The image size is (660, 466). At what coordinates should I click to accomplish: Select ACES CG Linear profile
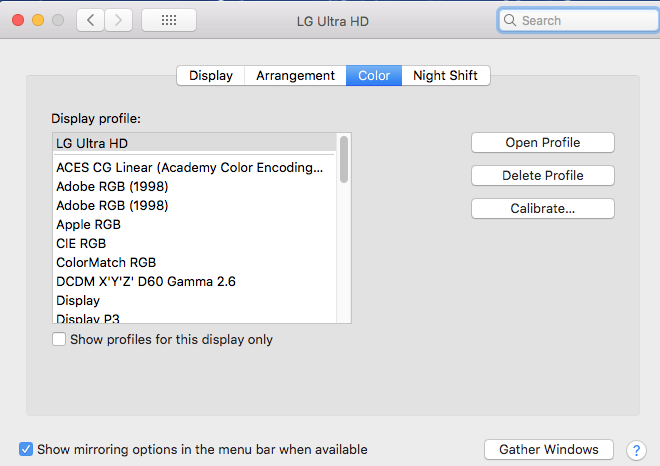tap(195, 168)
